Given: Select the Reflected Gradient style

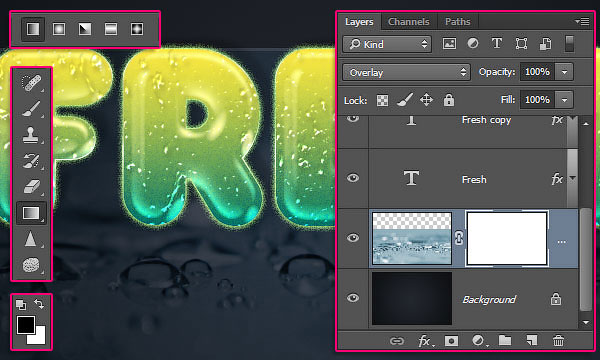Looking at the screenshot, I should click(111, 29).
